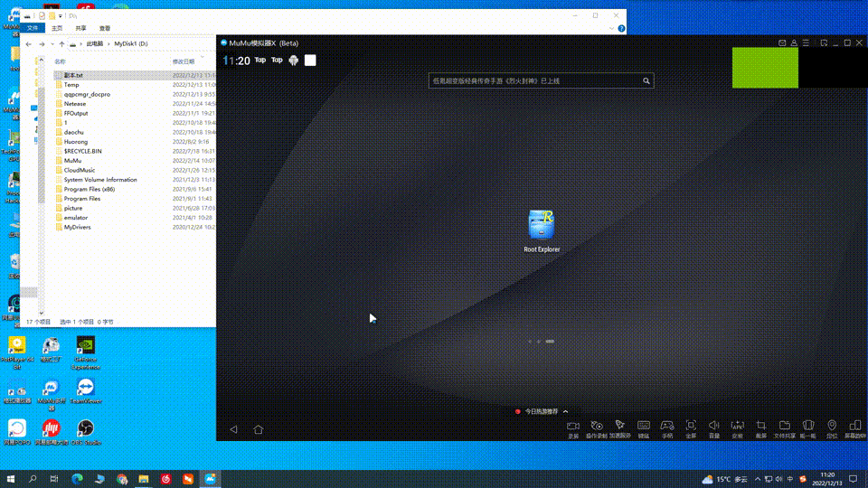Tap the Android home button in MuMu
This screenshot has width=868, height=488.
[258, 429]
